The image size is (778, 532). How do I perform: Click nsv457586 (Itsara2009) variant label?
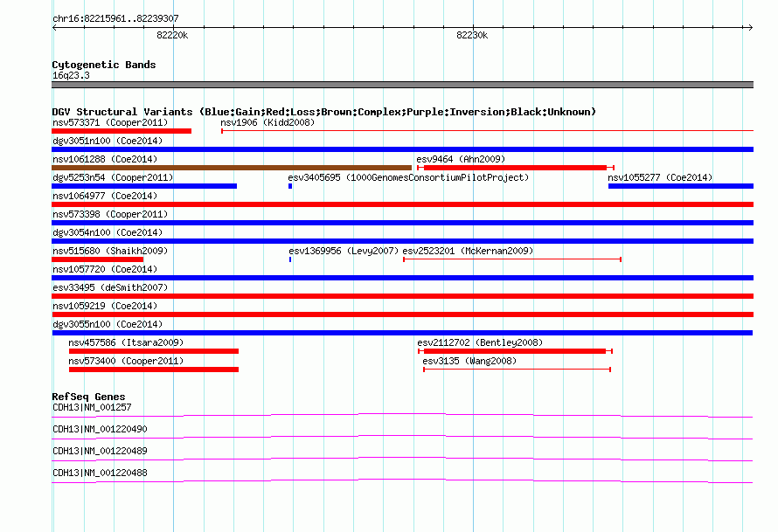(126, 342)
